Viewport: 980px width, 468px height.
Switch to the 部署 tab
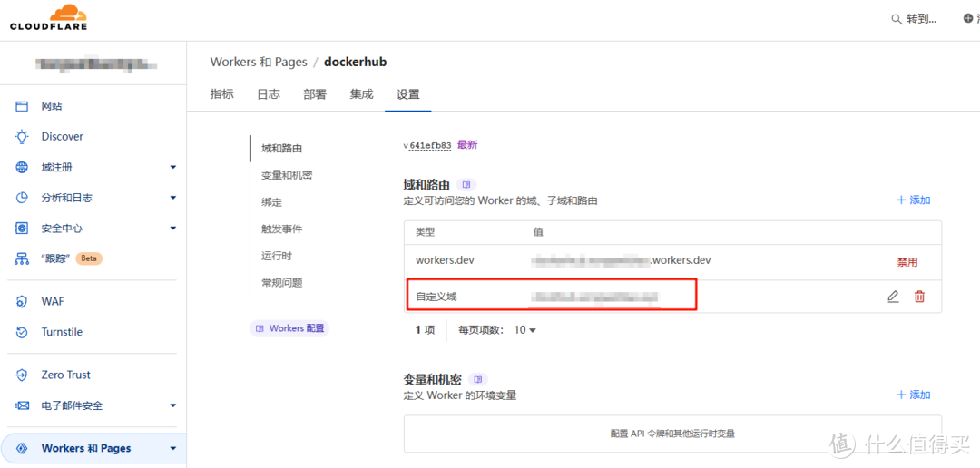[315, 94]
